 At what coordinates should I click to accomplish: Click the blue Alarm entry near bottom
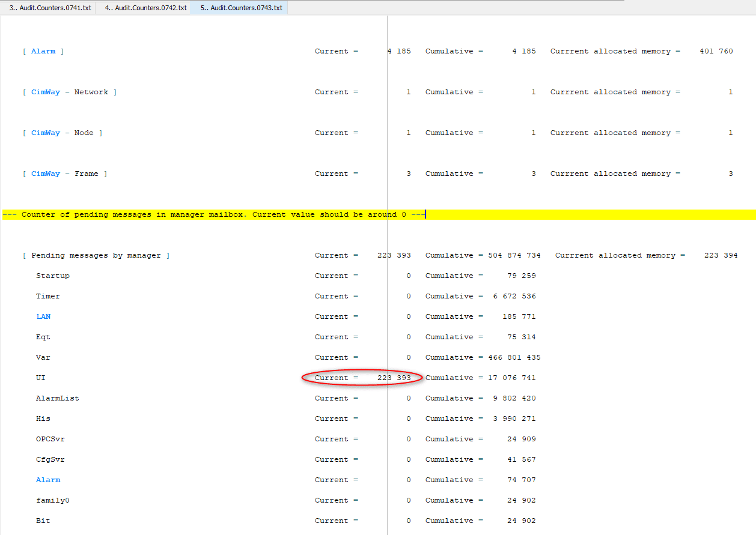click(x=47, y=480)
